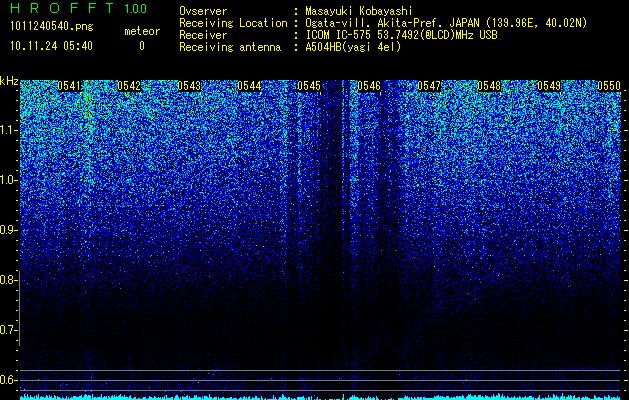
Task: Click the 0.9 kHz axis label
Action: point(8,230)
